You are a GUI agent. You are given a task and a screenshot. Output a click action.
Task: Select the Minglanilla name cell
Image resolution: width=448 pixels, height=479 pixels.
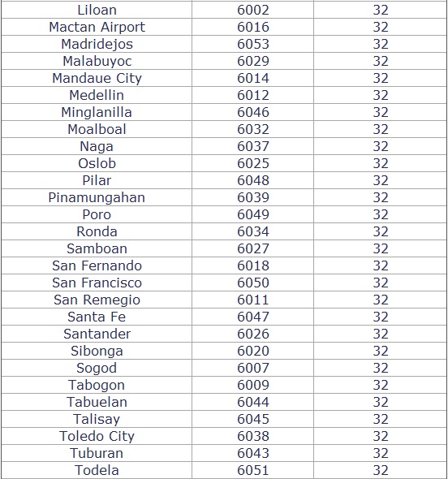tap(97, 112)
